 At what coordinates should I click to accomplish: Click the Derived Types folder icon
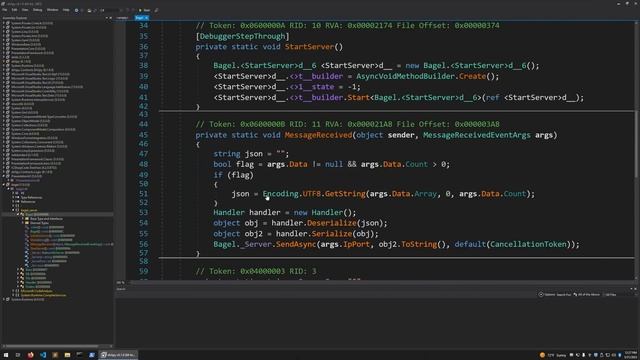(x=27, y=223)
